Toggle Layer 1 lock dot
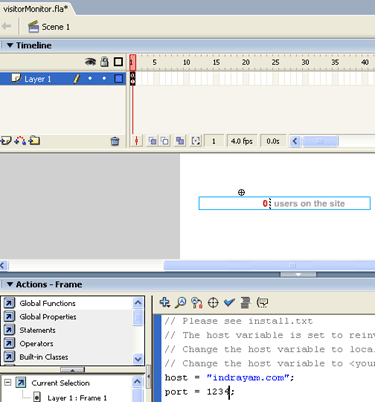The width and height of the screenshot is (375, 402). (104, 79)
